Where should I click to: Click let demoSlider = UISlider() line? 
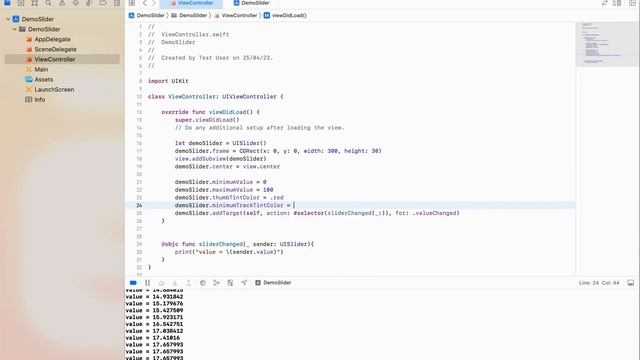click(220, 143)
